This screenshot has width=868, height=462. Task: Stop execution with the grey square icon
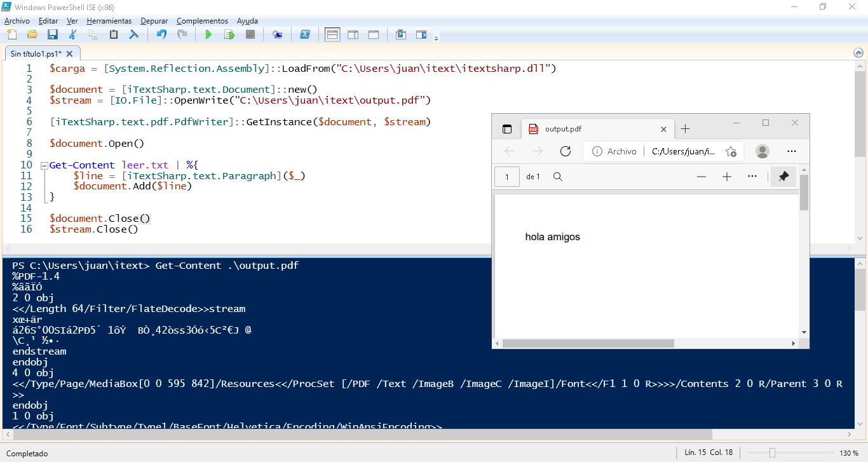pos(250,35)
